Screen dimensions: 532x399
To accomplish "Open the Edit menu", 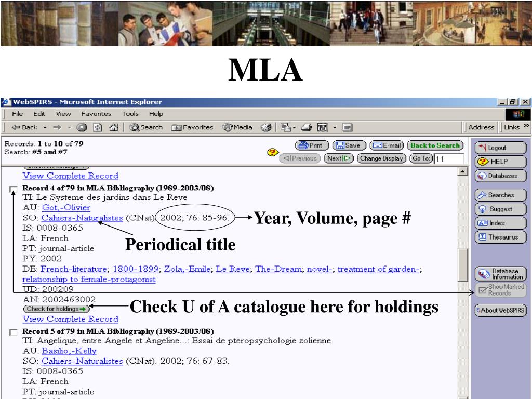I will point(39,114).
